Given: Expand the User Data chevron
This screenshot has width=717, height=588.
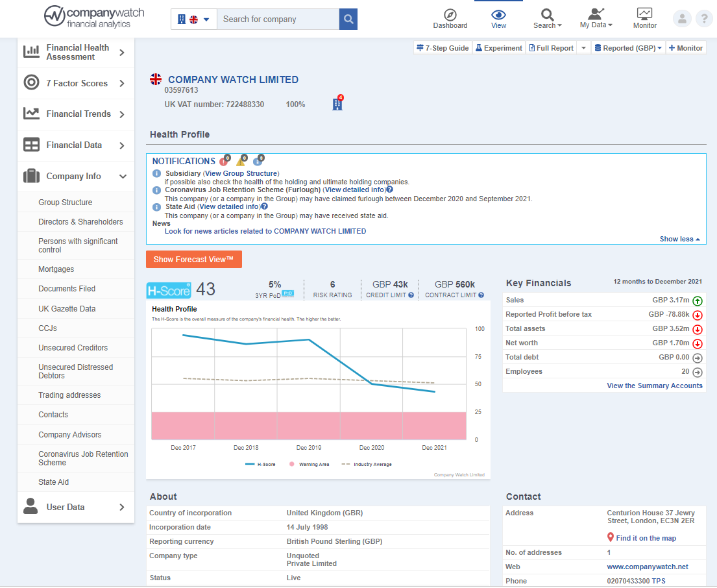Looking at the screenshot, I should point(122,507).
